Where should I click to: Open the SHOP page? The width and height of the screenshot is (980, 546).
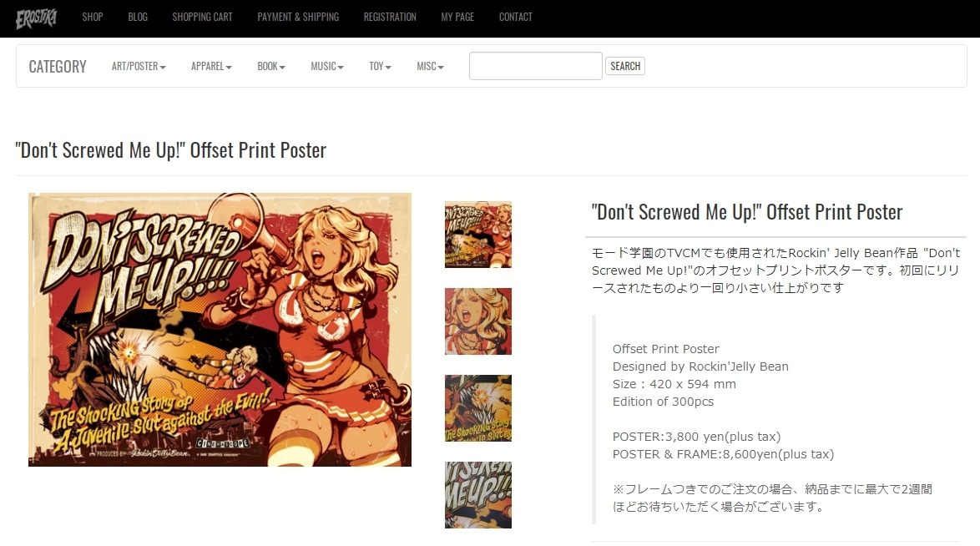[93, 17]
